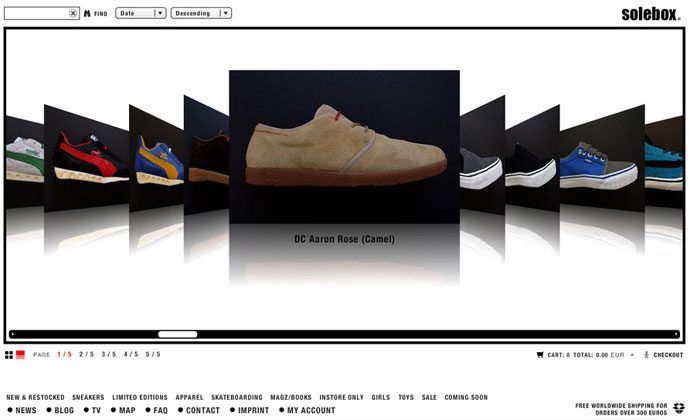The image size is (690, 420).
Task: Go to page 5 / 5
Action: pos(153,354)
